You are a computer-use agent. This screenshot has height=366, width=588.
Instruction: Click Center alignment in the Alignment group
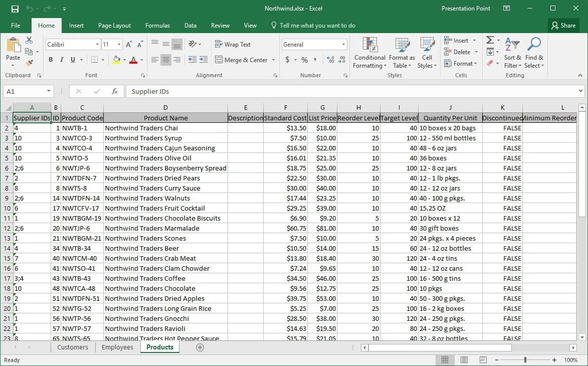pos(165,60)
